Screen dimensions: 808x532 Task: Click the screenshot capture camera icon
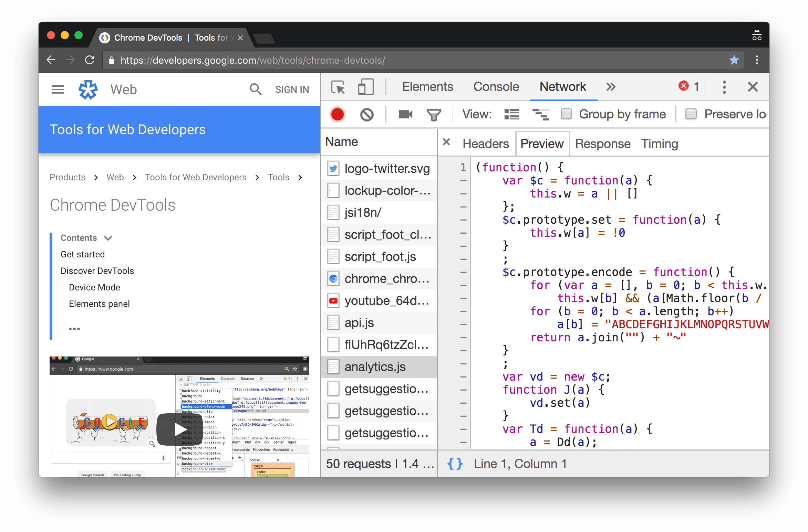click(x=405, y=114)
